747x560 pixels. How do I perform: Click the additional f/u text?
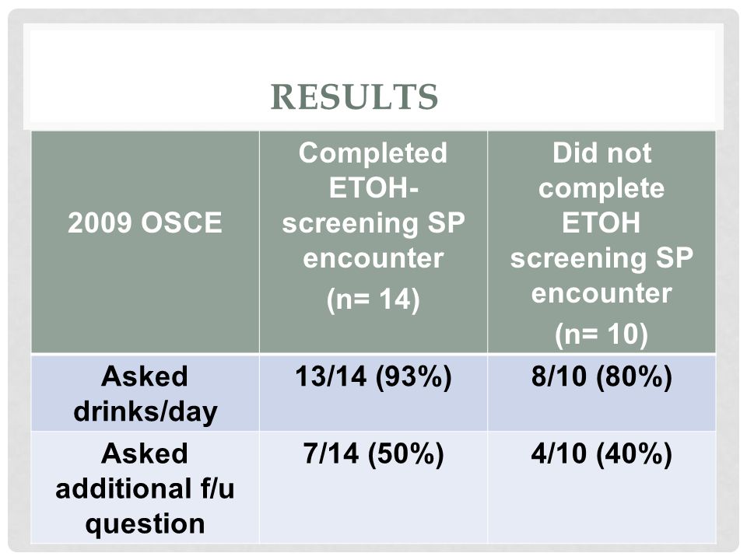click(x=145, y=489)
